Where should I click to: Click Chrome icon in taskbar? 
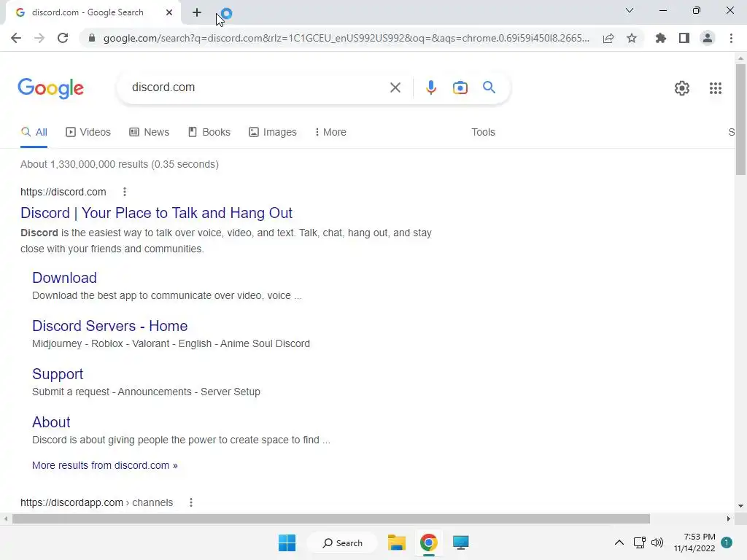click(x=429, y=542)
